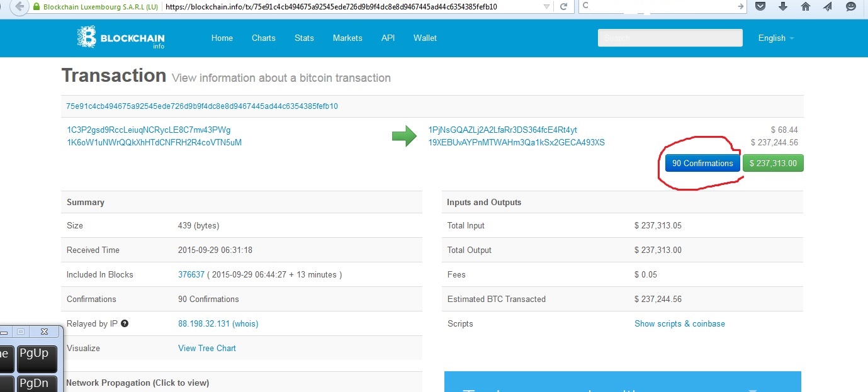The height and width of the screenshot is (392, 868).
Task: Click the smiley chat bubble icon
Action: pyautogui.click(x=851, y=6)
